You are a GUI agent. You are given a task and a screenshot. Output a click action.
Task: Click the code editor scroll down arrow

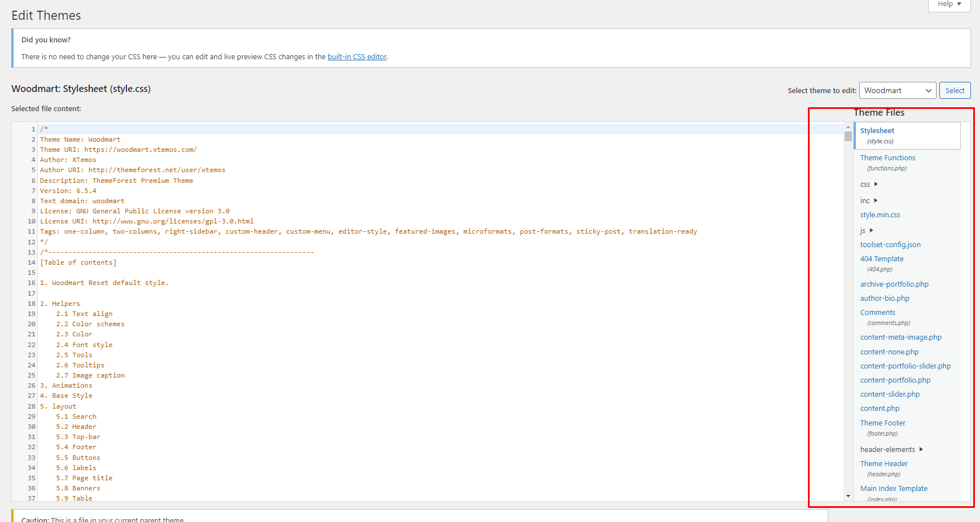(848, 496)
